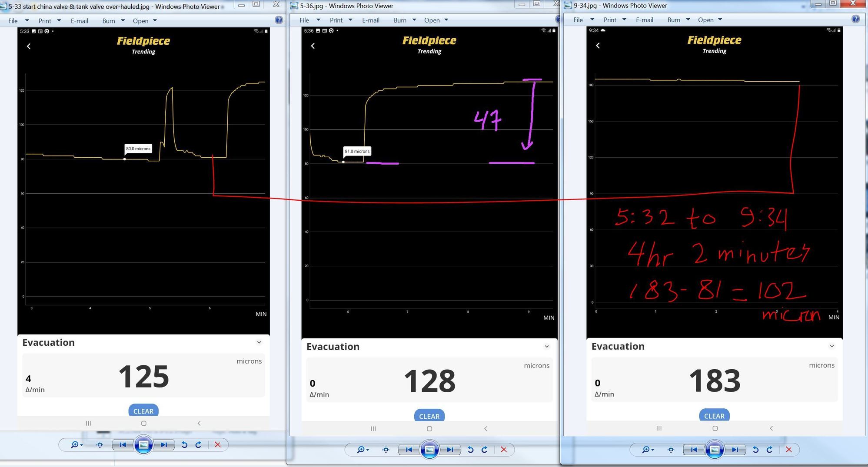Expand the Open dropdown in the 9-34.jpg viewer

coord(710,20)
